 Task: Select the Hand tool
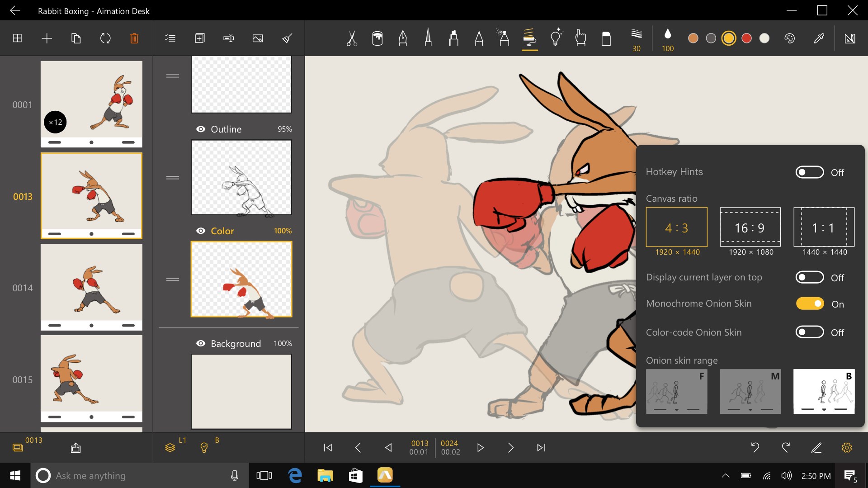[x=581, y=38]
